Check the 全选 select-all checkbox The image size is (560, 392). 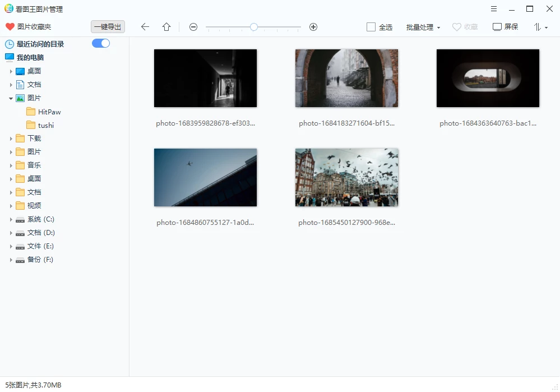point(371,27)
